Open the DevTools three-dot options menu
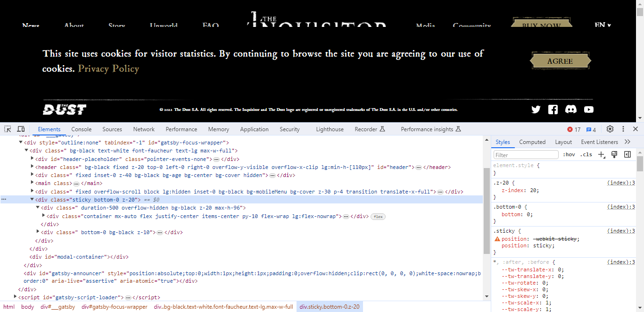Image resolution: width=644 pixels, height=312 pixels. 623,128
